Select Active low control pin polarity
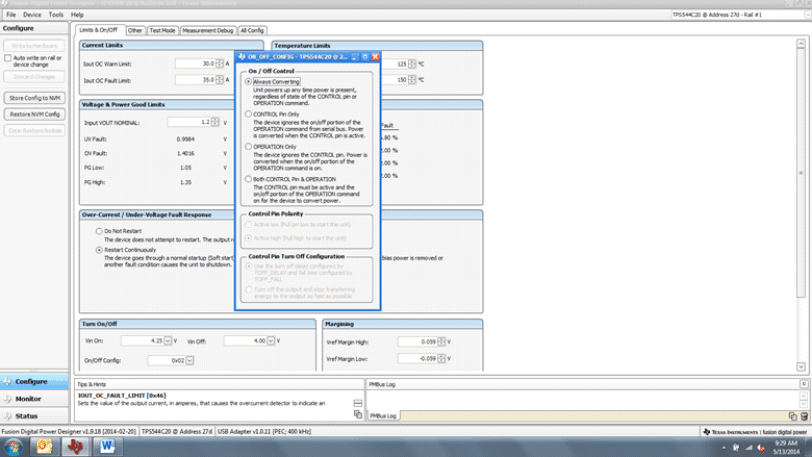Image resolution: width=812 pixels, height=457 pixels. [249, 224]
